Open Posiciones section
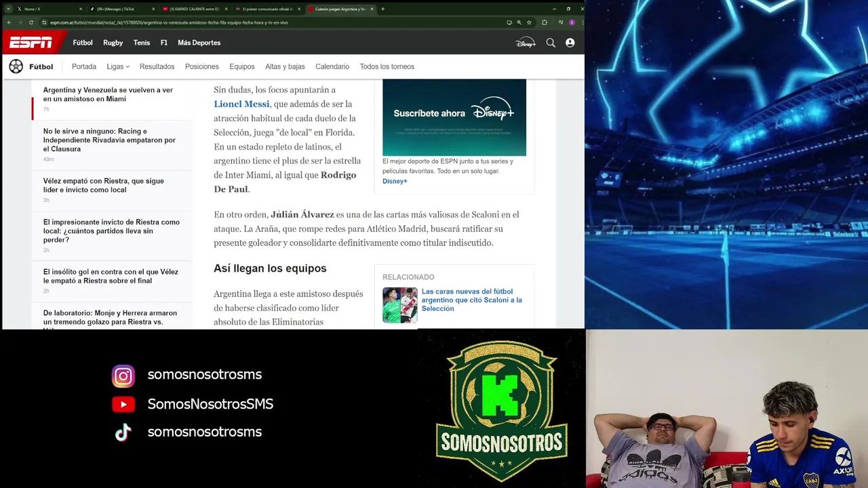Image resolution: width=868 pixels, height=488 pixels. [x=202, y=66]
